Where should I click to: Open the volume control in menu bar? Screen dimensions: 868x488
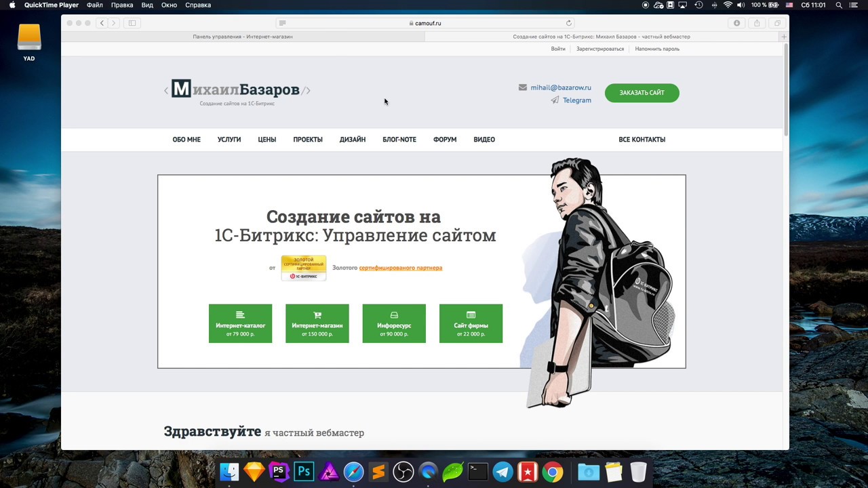[741, 5]
